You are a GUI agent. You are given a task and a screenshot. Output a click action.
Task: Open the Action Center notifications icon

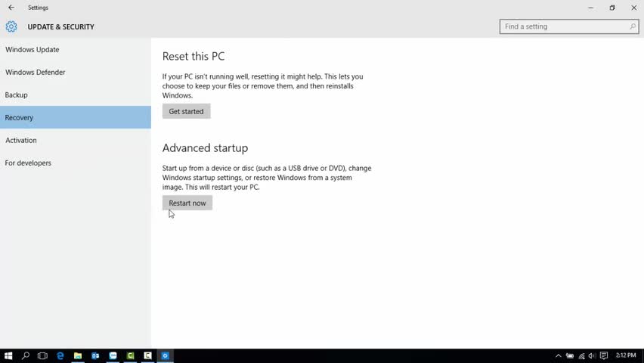coord(604,355)
